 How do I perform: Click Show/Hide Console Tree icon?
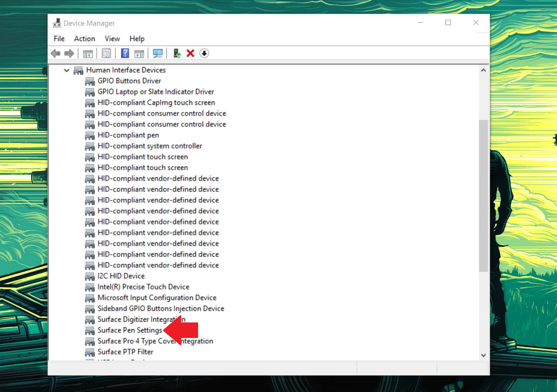coord(88,54)
